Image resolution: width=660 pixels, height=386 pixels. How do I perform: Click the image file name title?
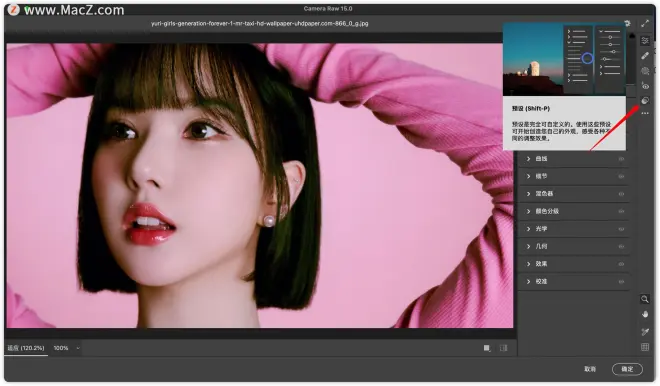point(260,24)
